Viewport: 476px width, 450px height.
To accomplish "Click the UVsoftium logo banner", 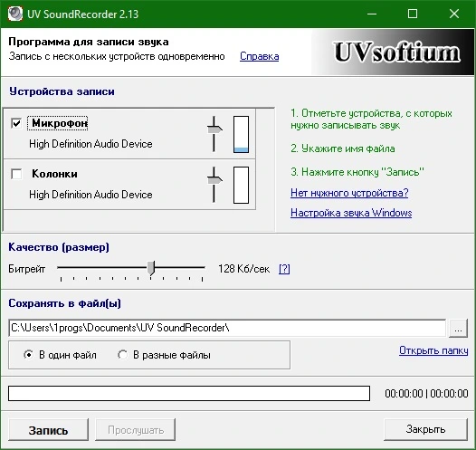I will coord(393,53).
